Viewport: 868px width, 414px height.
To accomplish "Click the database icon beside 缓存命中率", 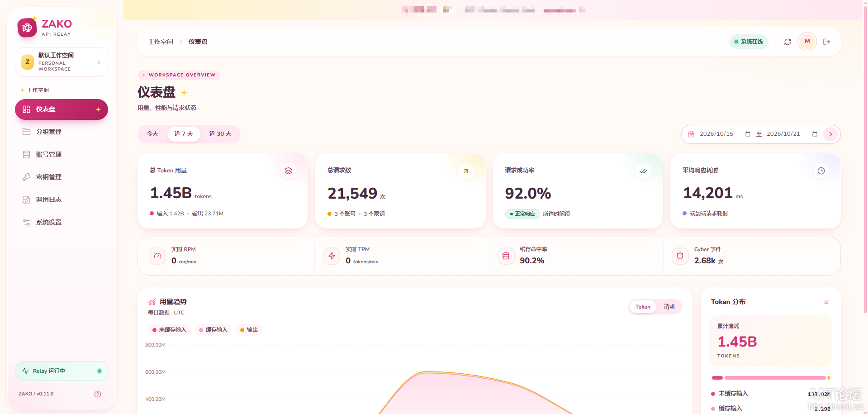I will coord(506,256).
